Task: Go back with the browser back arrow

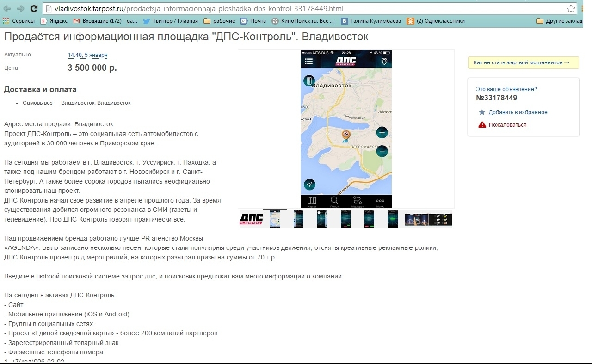Action: point(7,8)
